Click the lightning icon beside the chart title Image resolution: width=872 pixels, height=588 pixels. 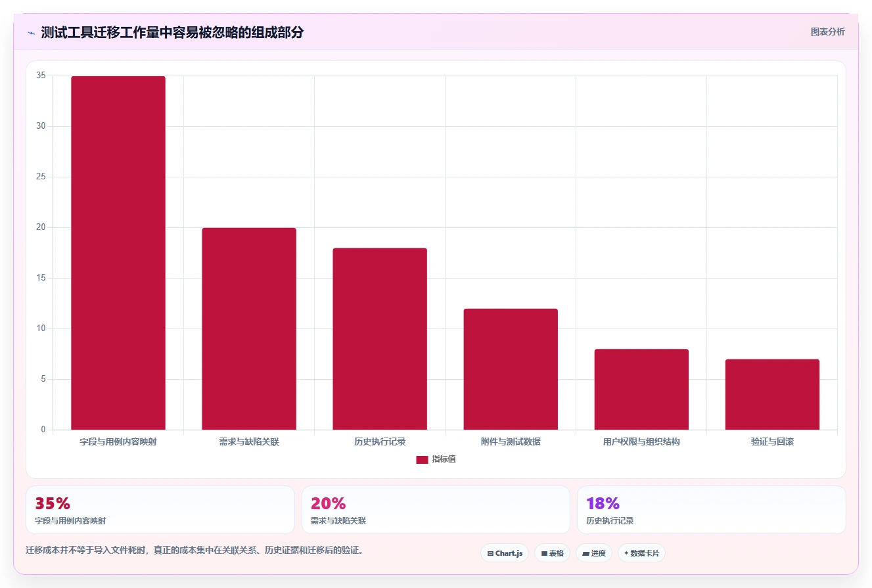click(31, 33)
